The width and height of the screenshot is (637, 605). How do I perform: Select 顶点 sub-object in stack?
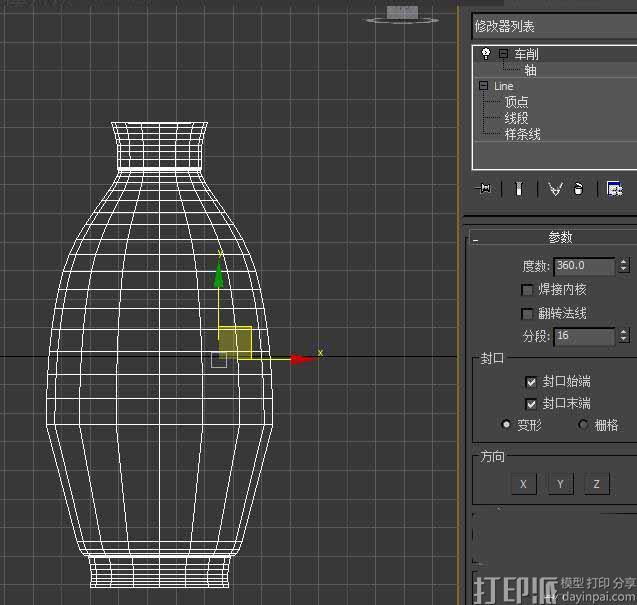pos(516,102)
